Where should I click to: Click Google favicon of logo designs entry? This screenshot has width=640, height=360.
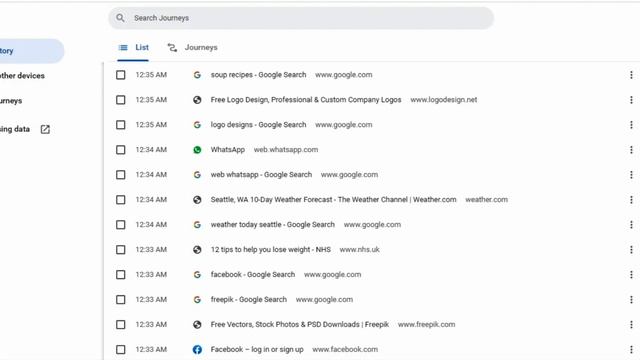pyautogui.click(x=197, y=125)
